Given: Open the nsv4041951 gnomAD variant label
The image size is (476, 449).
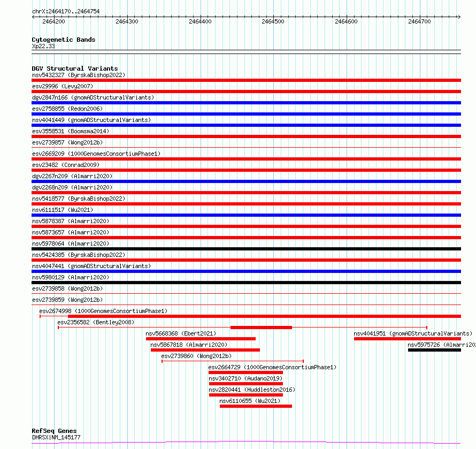Looking at the screenshot, I should (413, 333).
